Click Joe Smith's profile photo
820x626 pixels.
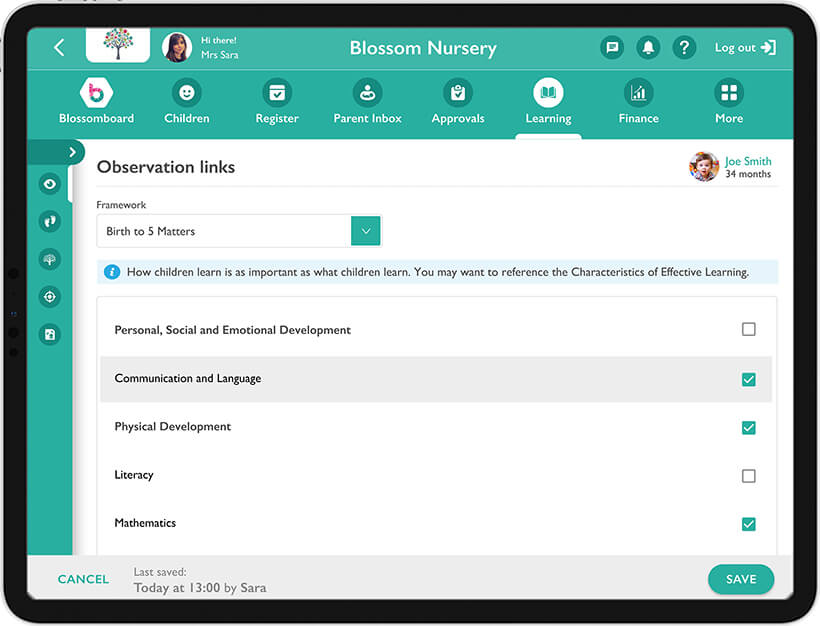coord(704,166)
